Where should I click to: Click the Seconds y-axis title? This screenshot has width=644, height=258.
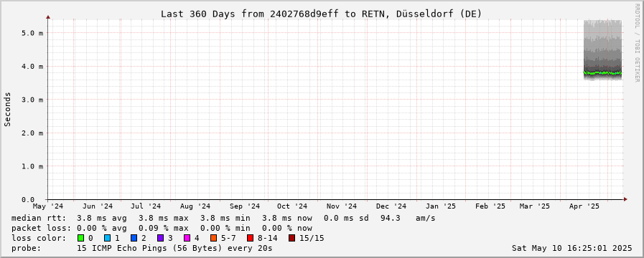point(8,109)
